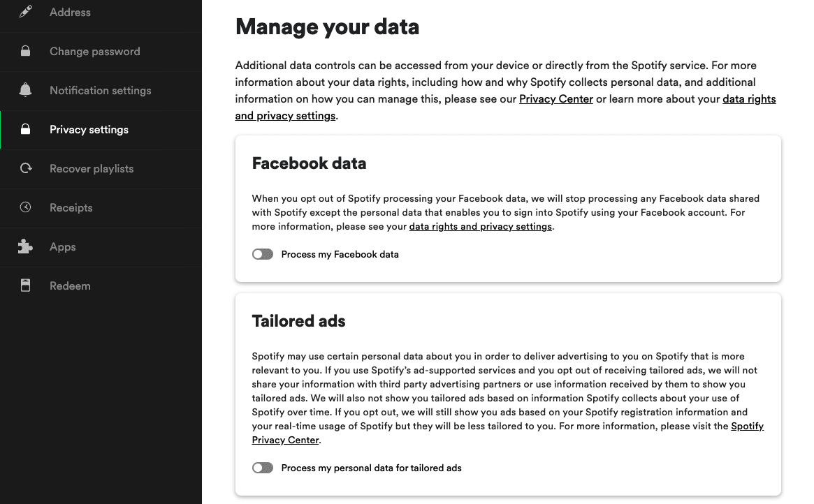Click the clock icon next to Receipts

26,207
